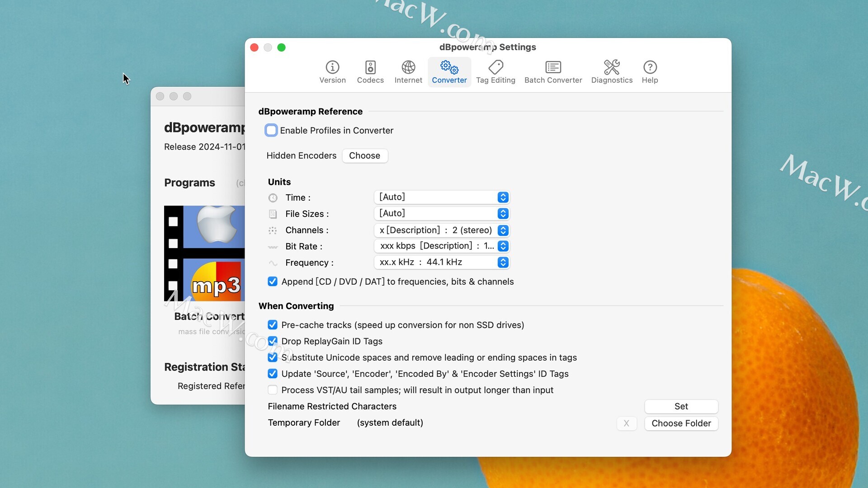Switch to the Version tab label
Screen dimensions: 868x488
coord(332,80)
